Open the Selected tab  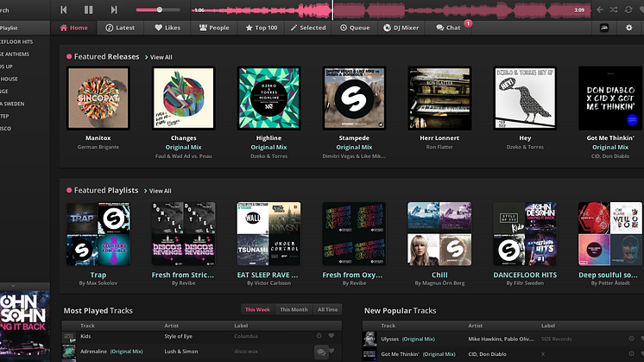tap(308, 28)
